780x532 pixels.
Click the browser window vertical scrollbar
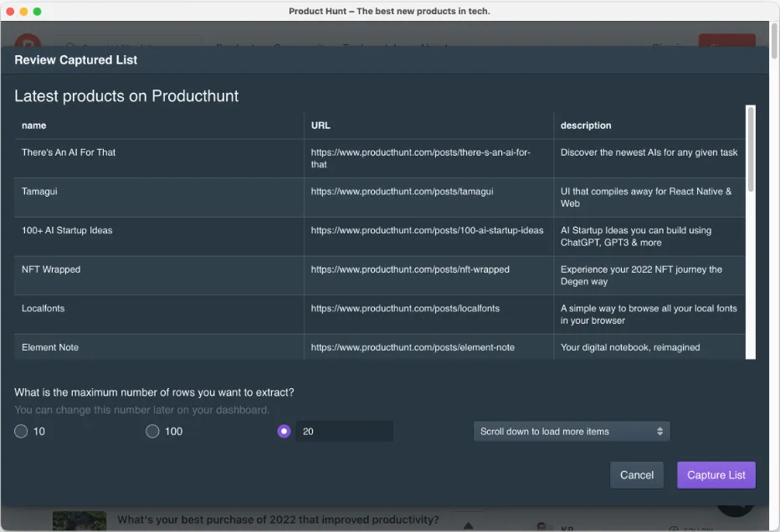[774, 40]
